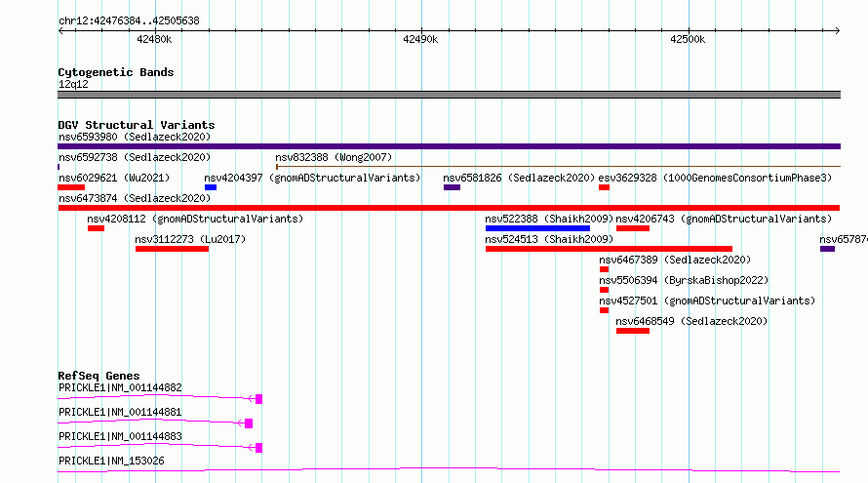Open the nsv6468549 (Sedlazeck2020) label
Screen dimensions: 868x483
coord(691,321)
